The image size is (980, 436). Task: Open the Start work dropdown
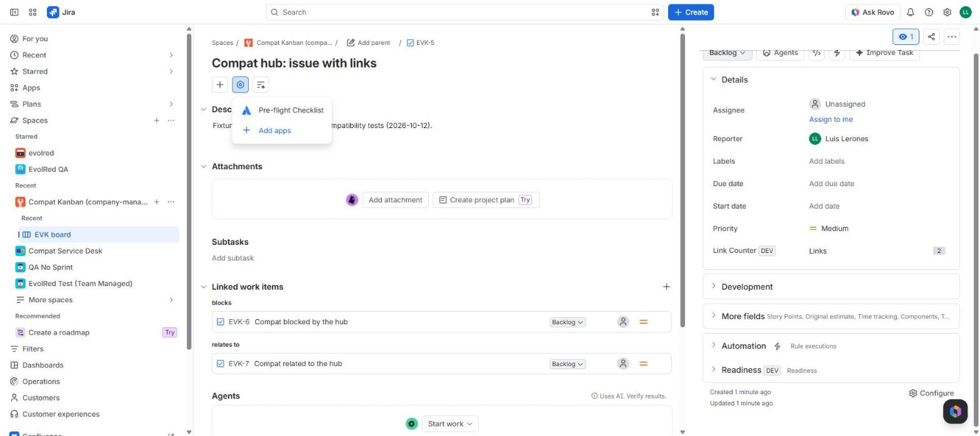click(450, 424)
